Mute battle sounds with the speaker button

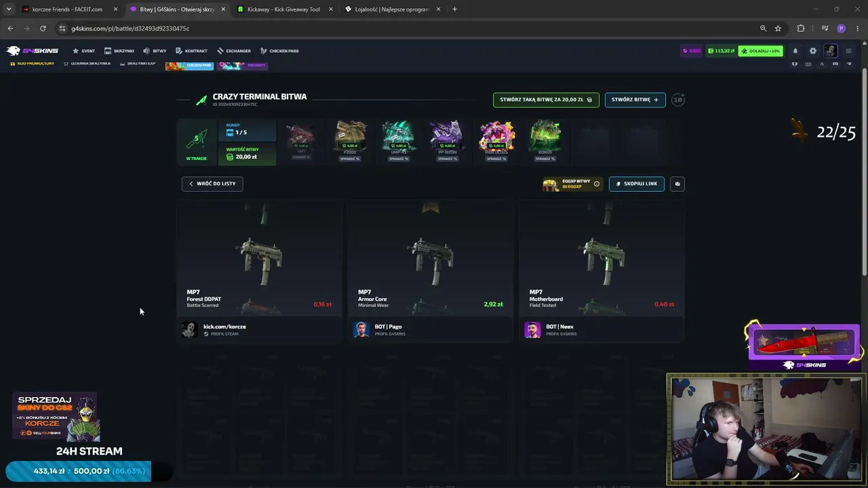point(677,184)
